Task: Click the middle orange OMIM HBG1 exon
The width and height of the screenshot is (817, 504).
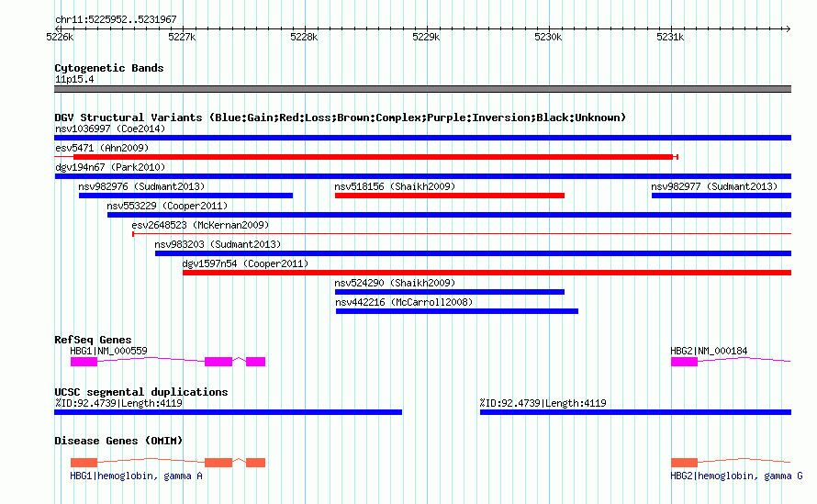Action: click(218, 463)
